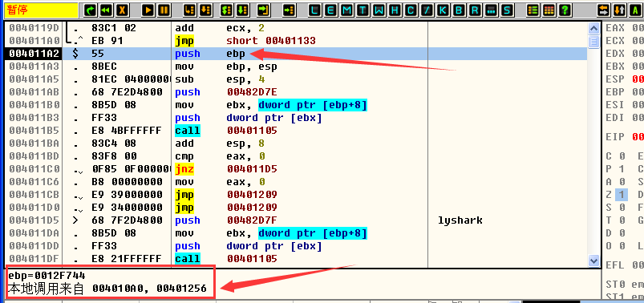644x303 pixels.
Task: Select the 'jnz 004011D5' instruction
Action: click(226, 169)
